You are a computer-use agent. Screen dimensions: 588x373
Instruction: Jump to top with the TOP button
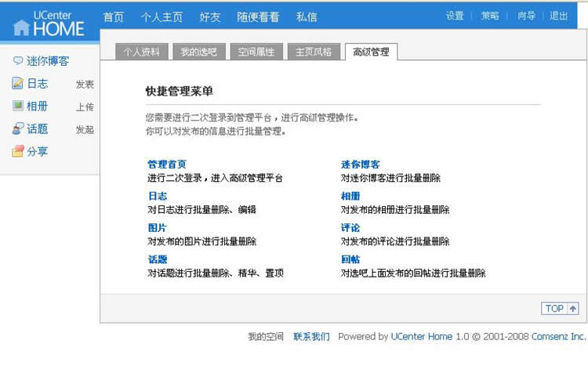coord(560,309)
